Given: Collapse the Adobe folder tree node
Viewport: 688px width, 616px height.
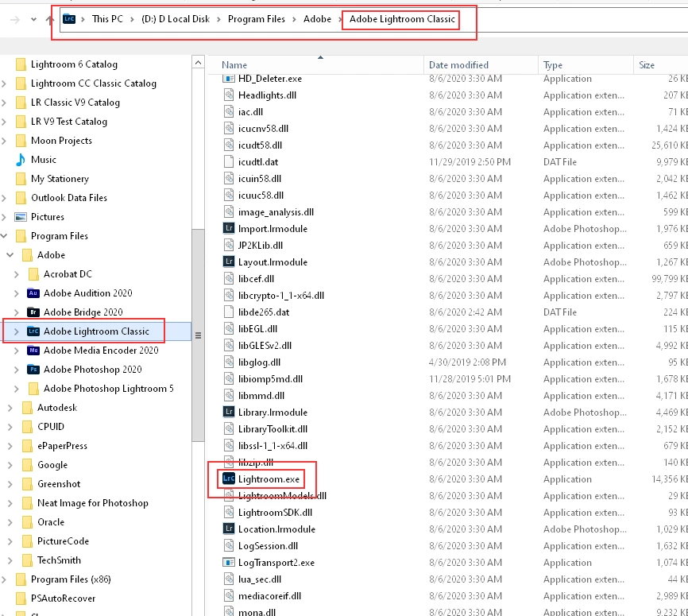Looking at the screenshot, I should coord(10,255).
